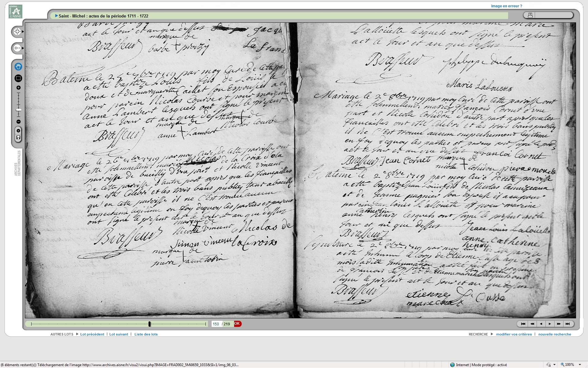This screenshot has height=368, width=588.
Task: Open the compass navigation panel
Action: (x=17, y=32)
